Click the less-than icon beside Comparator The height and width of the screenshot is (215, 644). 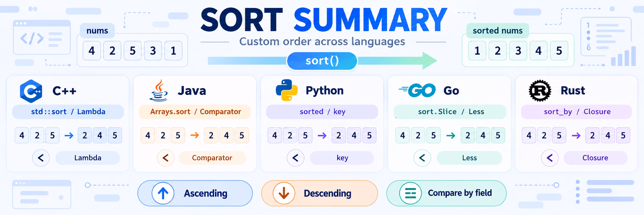point(166,158)
